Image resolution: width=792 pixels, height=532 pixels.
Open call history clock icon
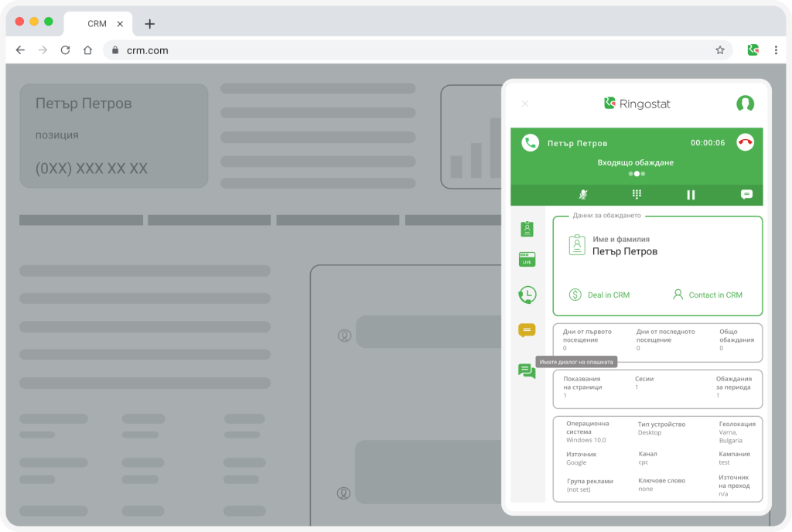pos(527,295)
